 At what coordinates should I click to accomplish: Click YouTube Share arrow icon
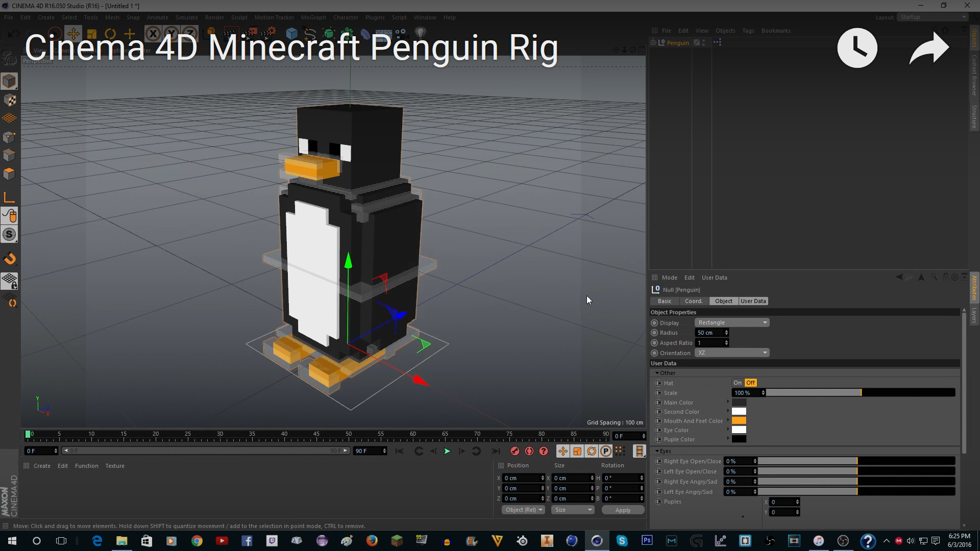tap(929, 48)
